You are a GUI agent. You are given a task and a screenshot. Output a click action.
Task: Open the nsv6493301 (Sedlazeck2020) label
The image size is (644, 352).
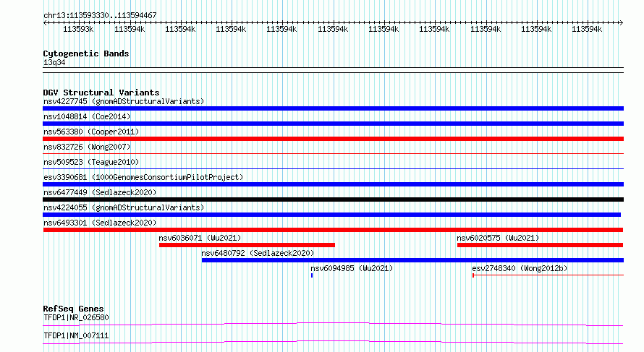click(100, 223)
